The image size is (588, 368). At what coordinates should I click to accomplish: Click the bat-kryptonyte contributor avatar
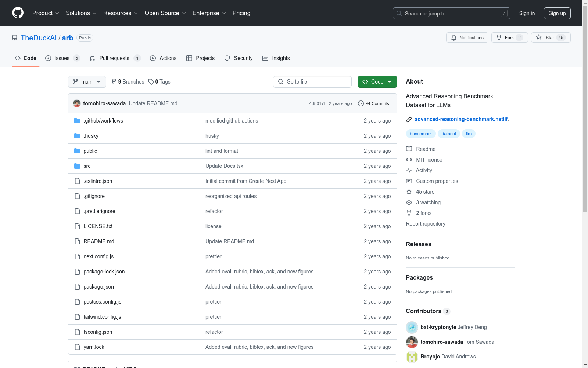[412, 327]
